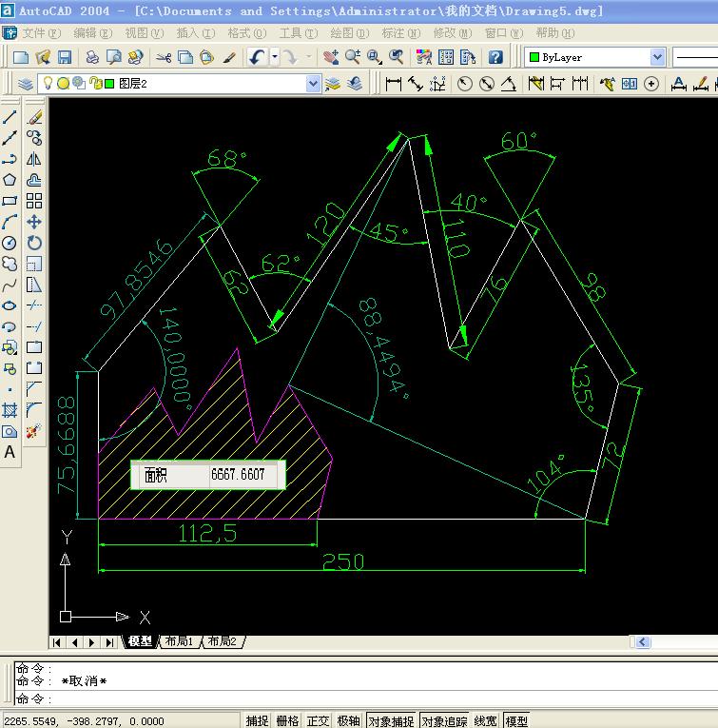The height and width of the screenshot is (728, 718).
Task: Click the 250 dimension text
Action: [x=343, y=561]
